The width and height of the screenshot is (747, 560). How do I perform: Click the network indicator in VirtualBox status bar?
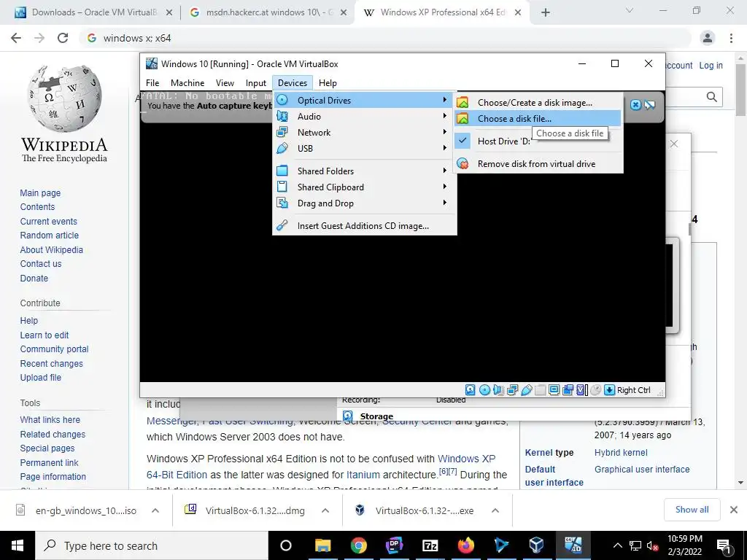(x=513, y=390)
